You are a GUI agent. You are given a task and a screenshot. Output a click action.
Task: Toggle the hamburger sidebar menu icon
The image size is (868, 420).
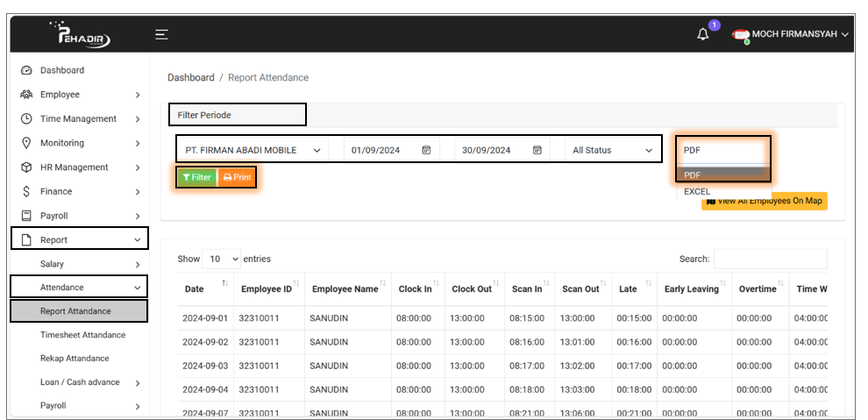(161, 35)
